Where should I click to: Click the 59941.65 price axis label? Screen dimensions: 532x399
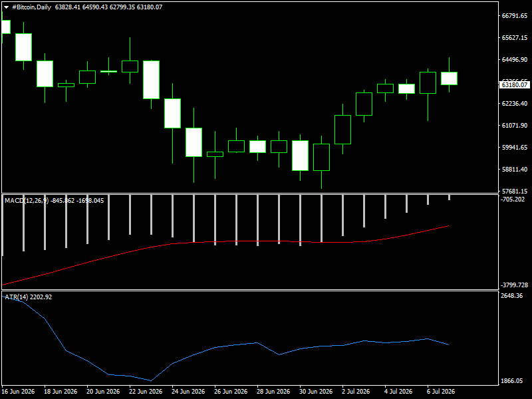(515, 147)
